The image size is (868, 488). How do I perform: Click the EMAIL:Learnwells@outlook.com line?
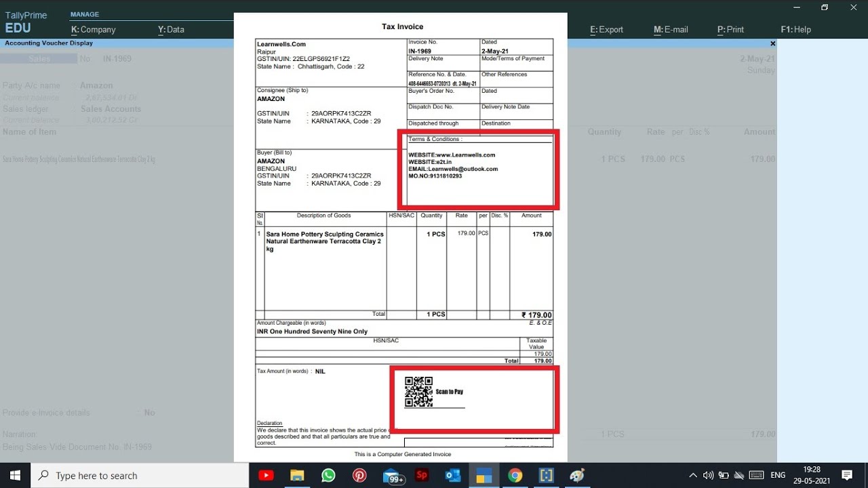click(453, 169)
